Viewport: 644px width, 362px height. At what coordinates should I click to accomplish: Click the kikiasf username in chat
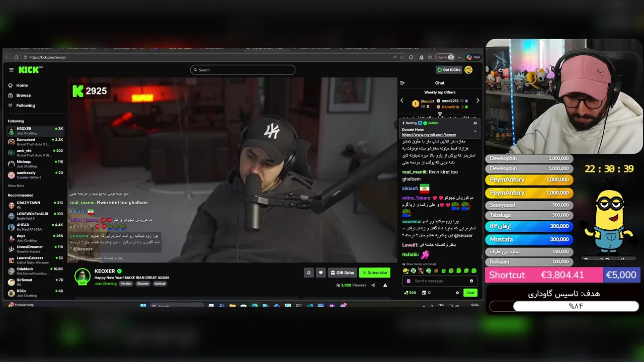[x=410, y=189]
